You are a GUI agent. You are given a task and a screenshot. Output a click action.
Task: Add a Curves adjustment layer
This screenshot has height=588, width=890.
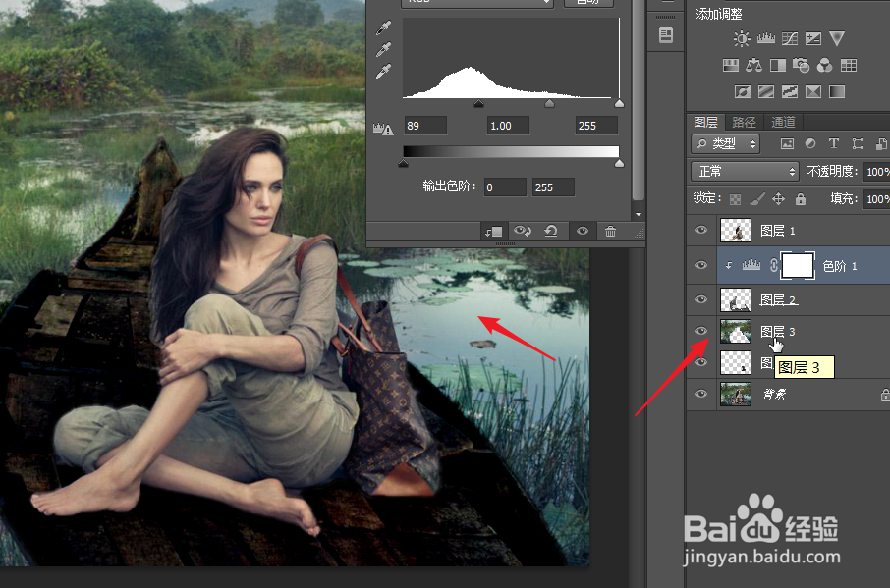(790, 38)
